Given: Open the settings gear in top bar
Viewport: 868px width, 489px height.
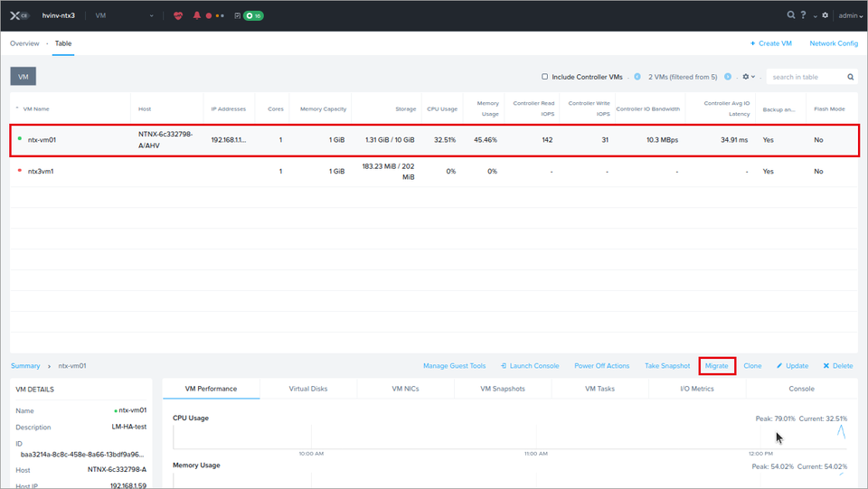Looking at the screenshot, I should coord(826,15).
